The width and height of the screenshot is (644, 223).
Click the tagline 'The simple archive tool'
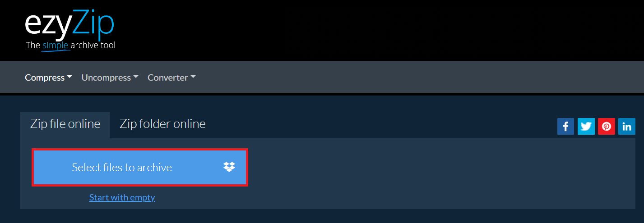(71, 46)
